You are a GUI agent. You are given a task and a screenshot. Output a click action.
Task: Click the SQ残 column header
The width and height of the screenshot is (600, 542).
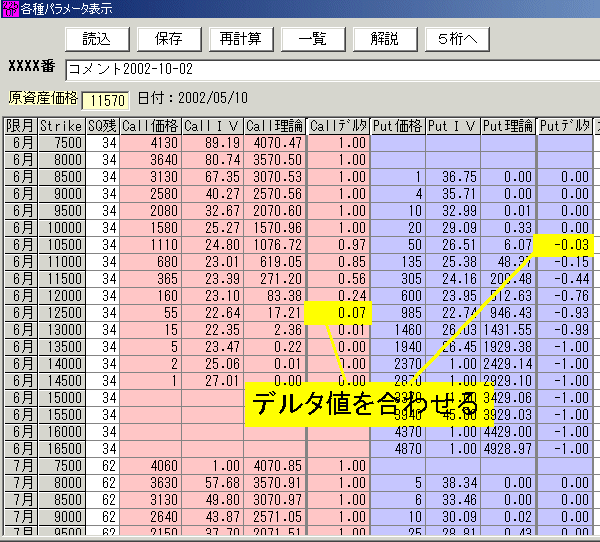pos(102,126)
